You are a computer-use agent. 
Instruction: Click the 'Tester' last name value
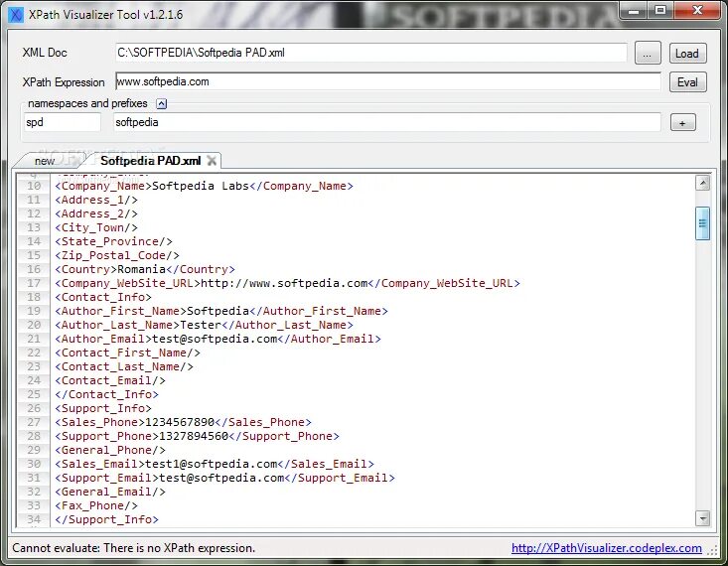(x=201, y=326)
